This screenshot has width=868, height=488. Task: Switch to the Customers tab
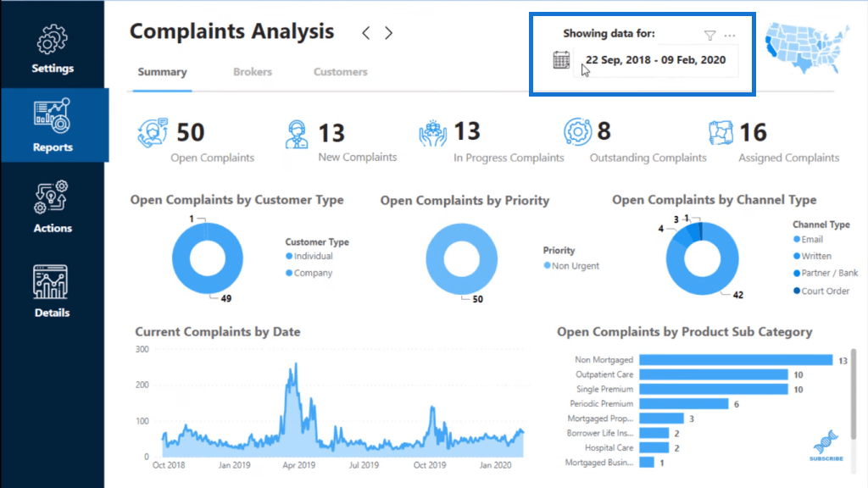(341, 72)
